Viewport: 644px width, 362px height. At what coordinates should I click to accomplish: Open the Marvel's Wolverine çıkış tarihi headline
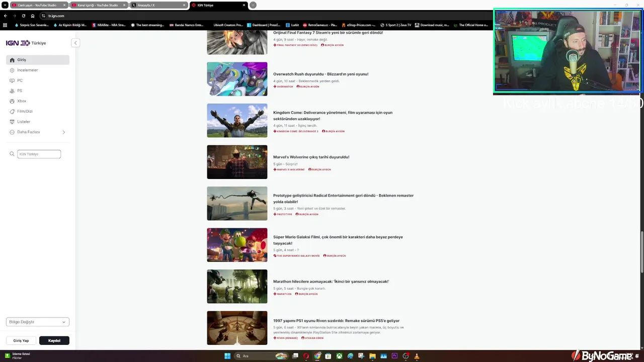pos(311,157)
